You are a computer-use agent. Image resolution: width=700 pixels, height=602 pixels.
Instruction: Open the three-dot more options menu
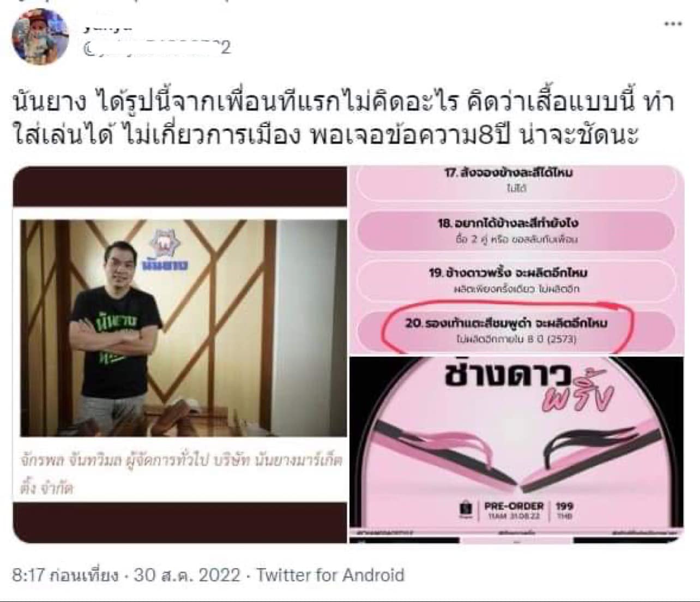tap(673, 23)
